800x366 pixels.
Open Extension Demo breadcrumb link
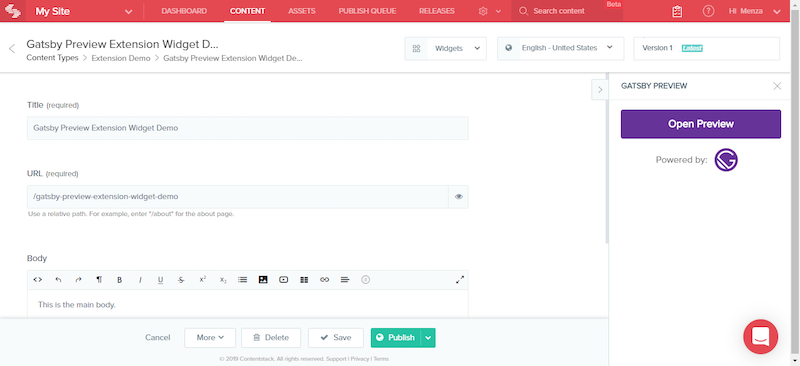pyautogui.click(x=121, y=58)
